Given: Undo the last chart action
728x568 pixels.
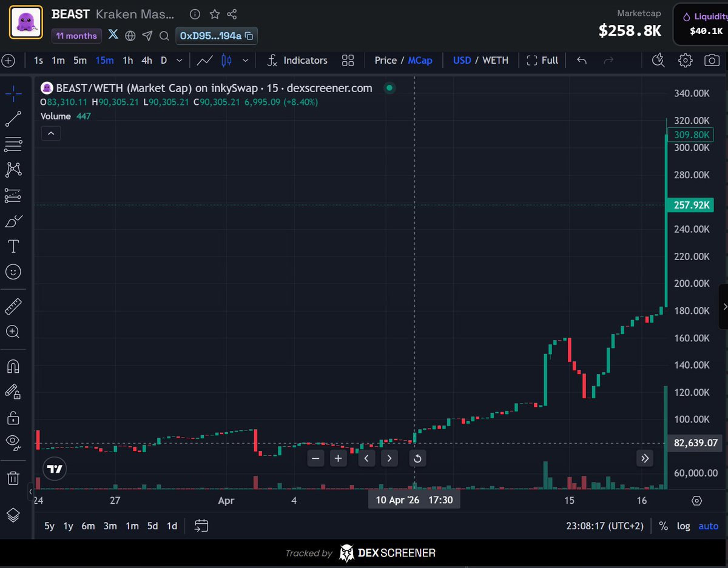Looking at the screenshot, I should (581, 60).
